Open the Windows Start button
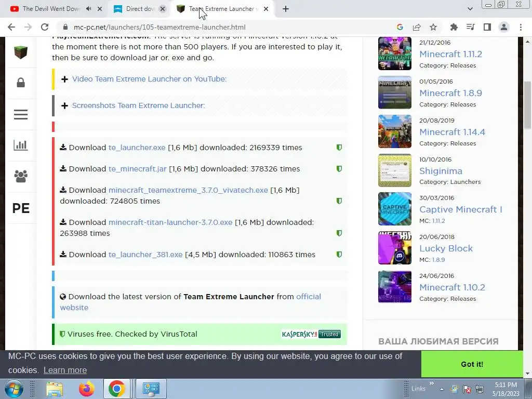This screenshot has height=399, width=532. pos(13,389)
